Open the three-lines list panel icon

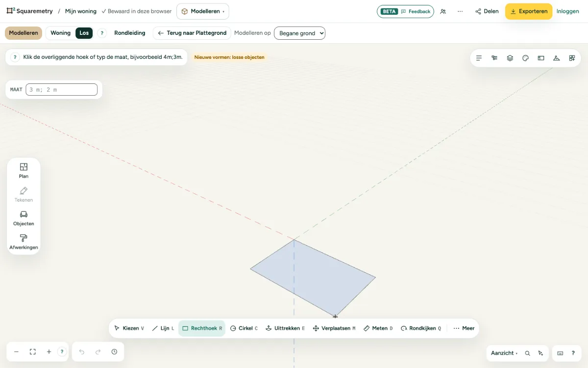click(479, 58)
